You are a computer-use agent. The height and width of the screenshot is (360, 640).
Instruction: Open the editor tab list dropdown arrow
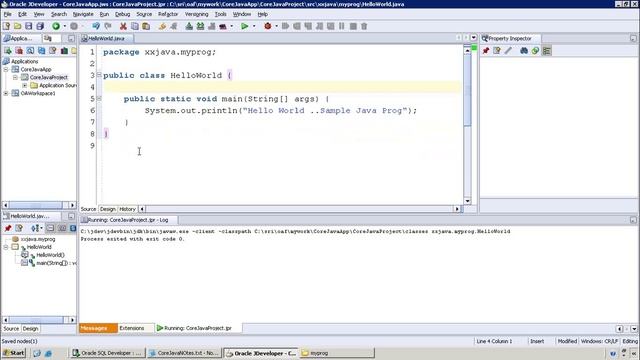click(x=473, y=38)
